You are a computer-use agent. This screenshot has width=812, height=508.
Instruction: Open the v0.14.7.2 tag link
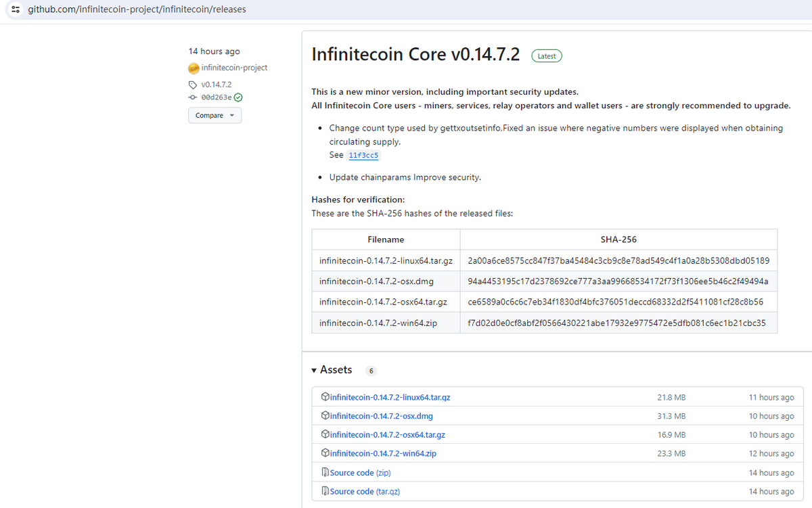(x=217, y=85)
